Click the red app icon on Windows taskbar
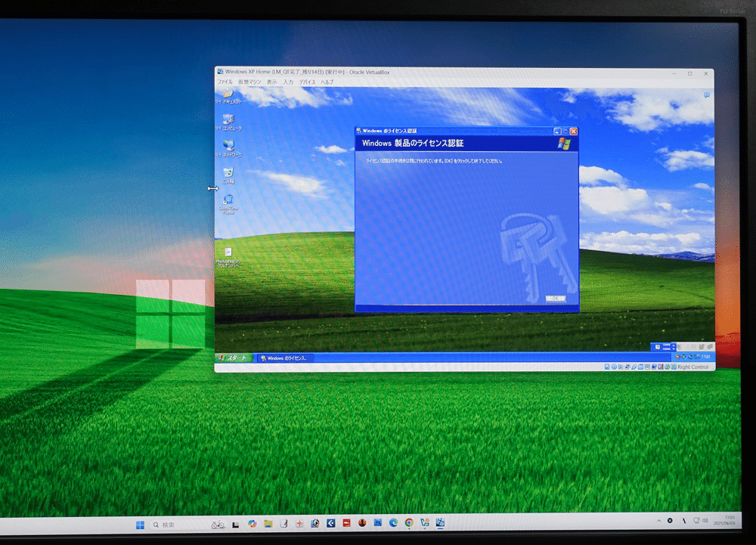 point(346,523)
